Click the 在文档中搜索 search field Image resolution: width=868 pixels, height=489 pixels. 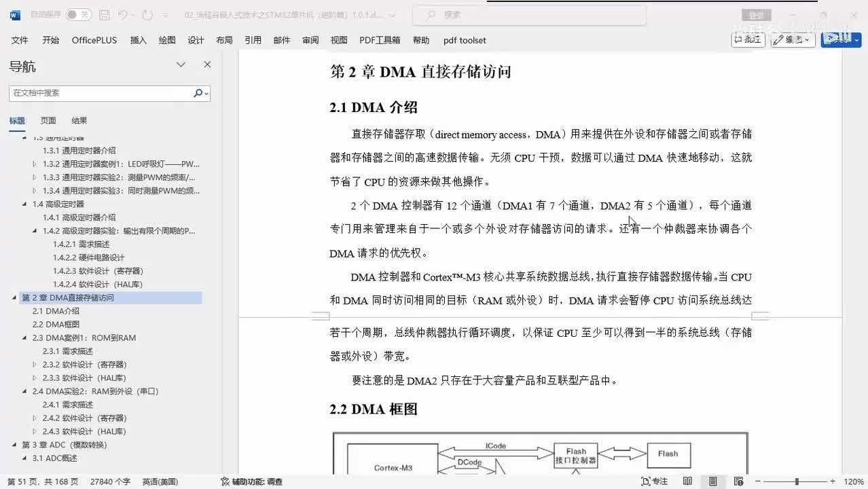(101, 93)
